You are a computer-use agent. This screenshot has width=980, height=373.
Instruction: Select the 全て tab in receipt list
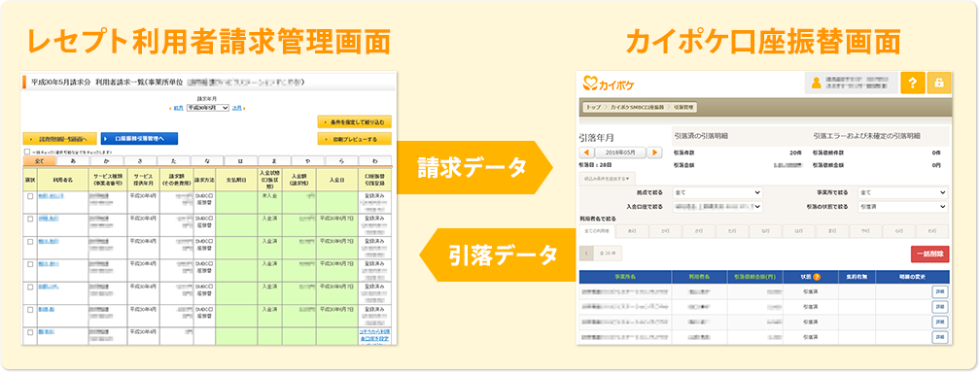[x=39, y=161]
